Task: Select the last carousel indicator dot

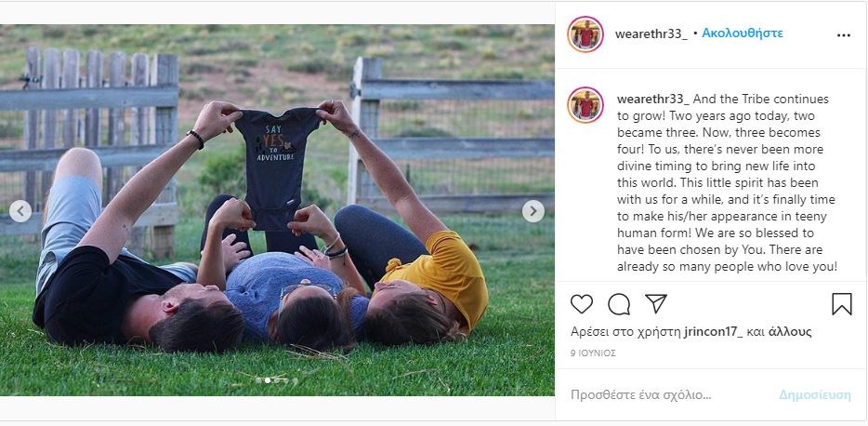Action: click(x=295, y=380)
